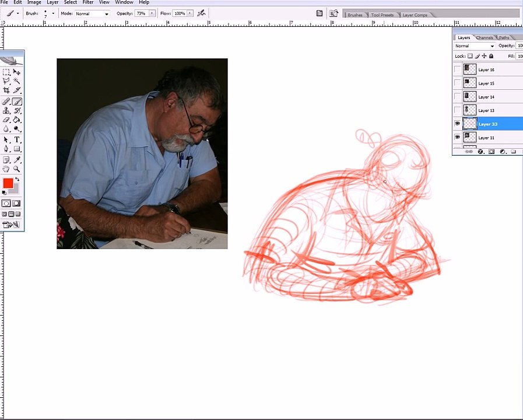Select the Crop tool
Viewport: 523px width, 420px height.
(x=6, y=90)
